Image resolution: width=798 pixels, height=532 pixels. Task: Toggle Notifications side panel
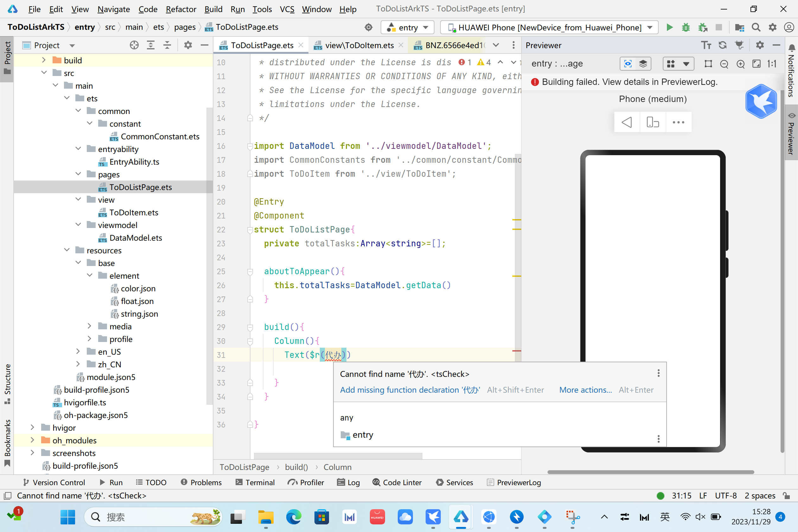coord(791,71)
